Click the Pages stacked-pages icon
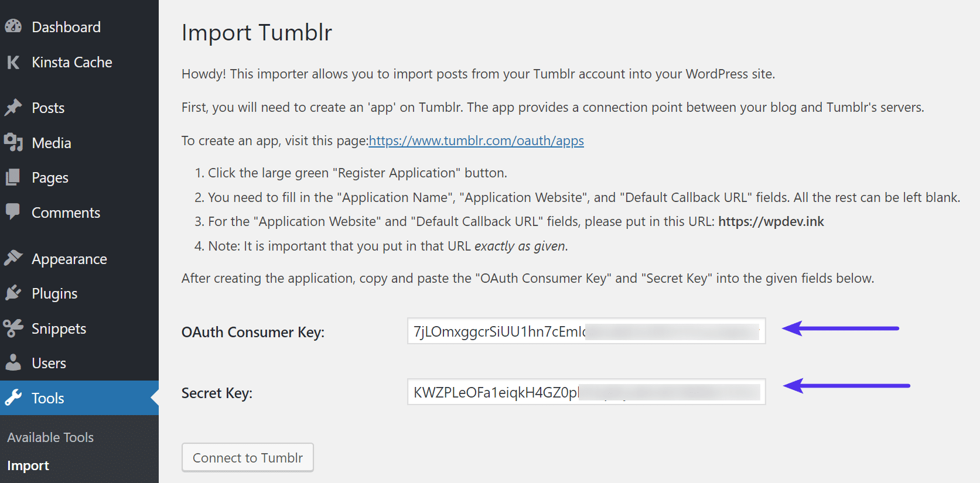Viewport: 980px width, 483px height. pyautogui.click(x=13, y=177)
